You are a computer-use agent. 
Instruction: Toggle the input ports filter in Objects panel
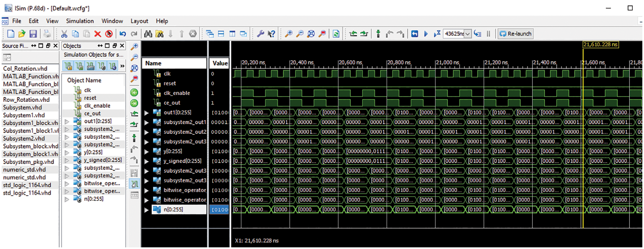point(68,66)
